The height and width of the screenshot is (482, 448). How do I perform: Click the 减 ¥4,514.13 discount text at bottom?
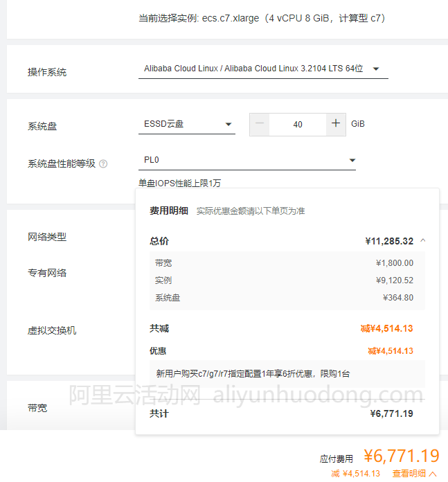(355, 474)
